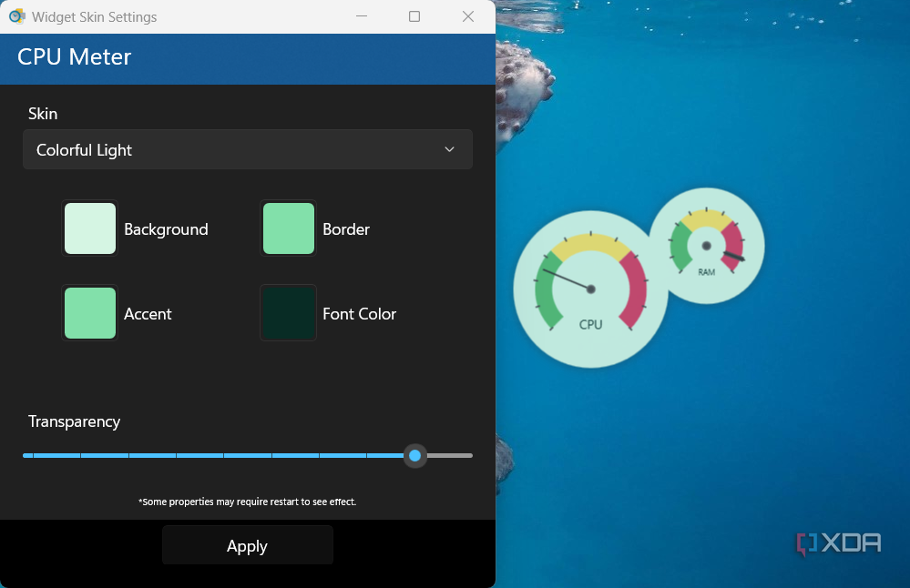910x588 pixels.
Task: Maximize the Widget Skin Settings window
Action: (x=414, y=16)
